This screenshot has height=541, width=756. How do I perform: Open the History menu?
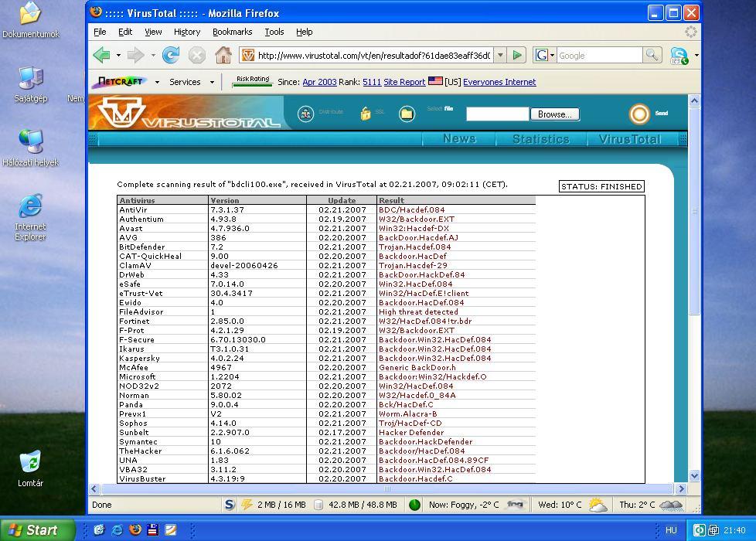coord(186,32)
